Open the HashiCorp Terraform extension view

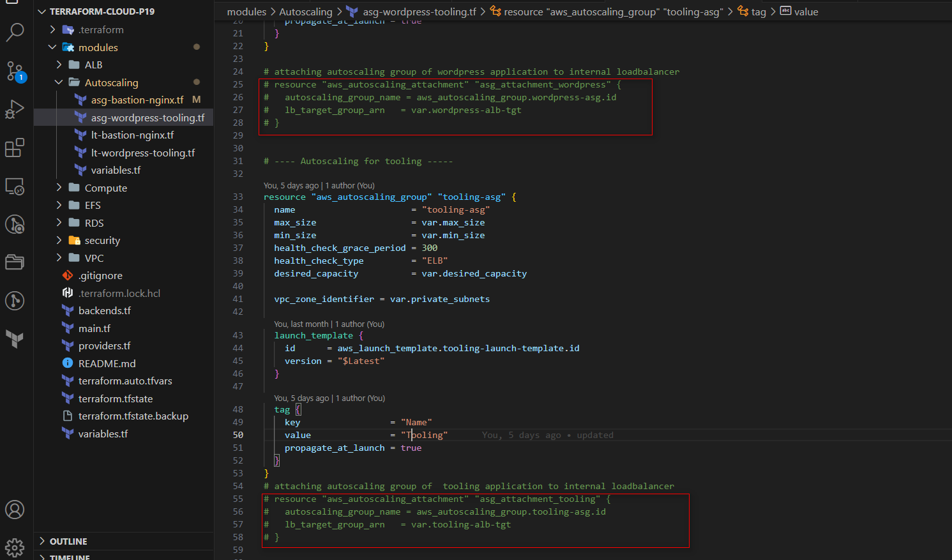point(15,339)
